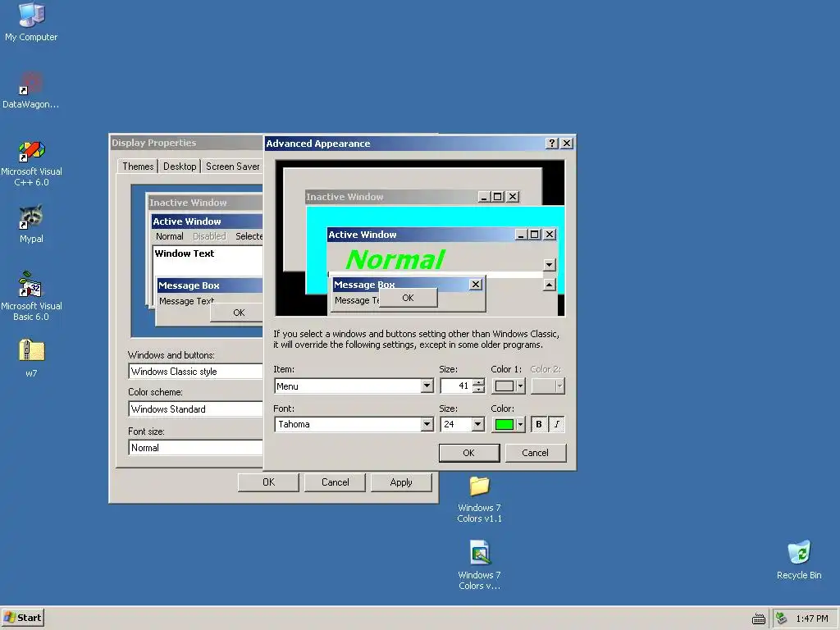Click the item Size field showing 41
The image size is (840, 630).
point(456,386)
